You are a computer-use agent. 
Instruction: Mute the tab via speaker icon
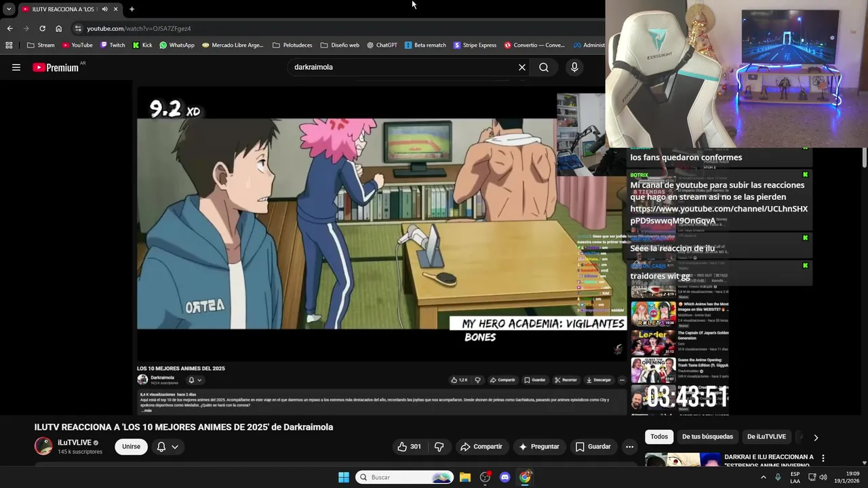(104, 9)
